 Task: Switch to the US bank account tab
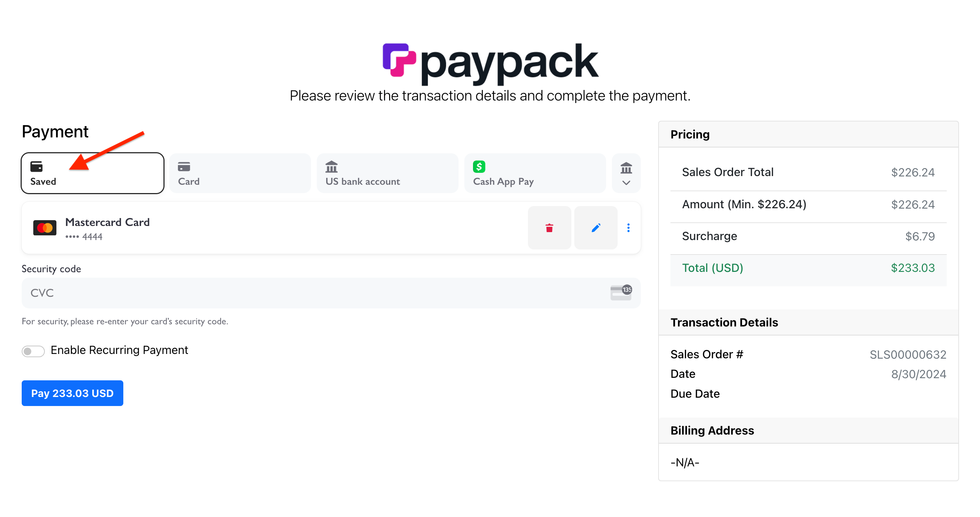point(387,173)
